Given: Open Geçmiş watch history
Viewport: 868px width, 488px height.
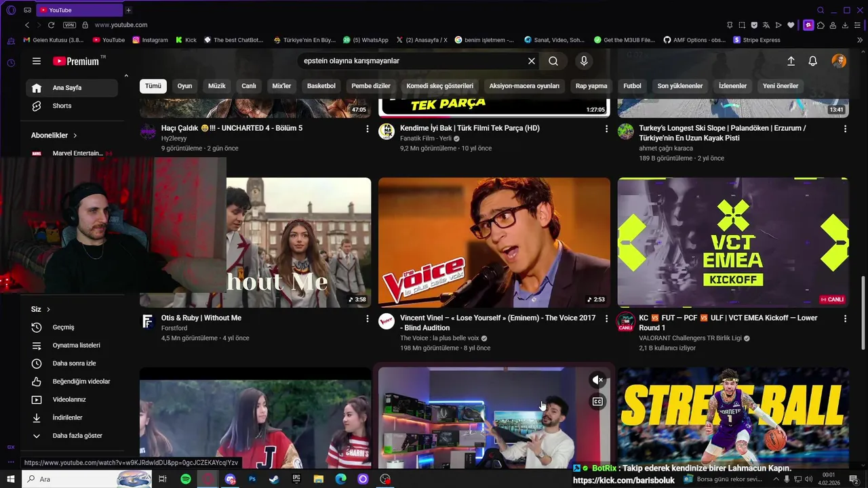Looking at the screenshot, I should [x=72, y=327].
